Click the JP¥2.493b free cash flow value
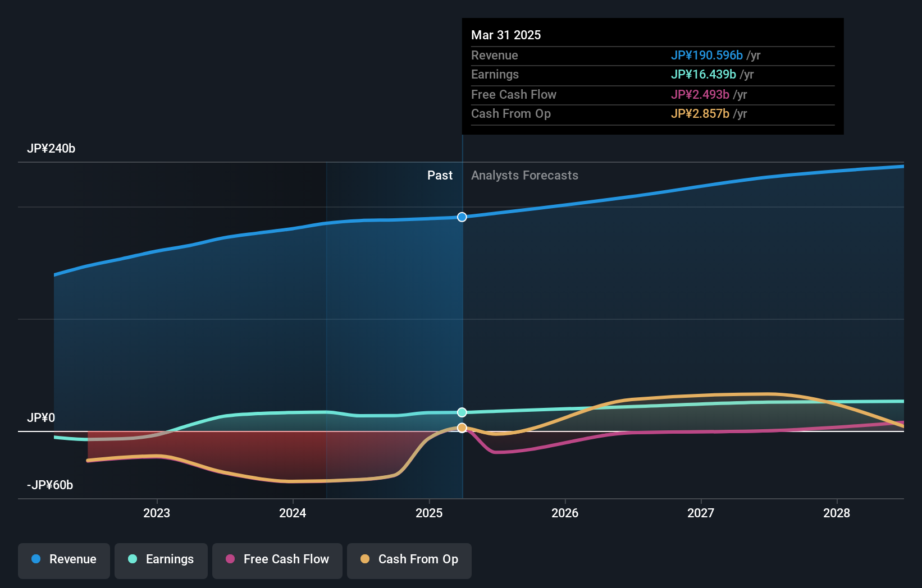 click(x=700, y=94)
